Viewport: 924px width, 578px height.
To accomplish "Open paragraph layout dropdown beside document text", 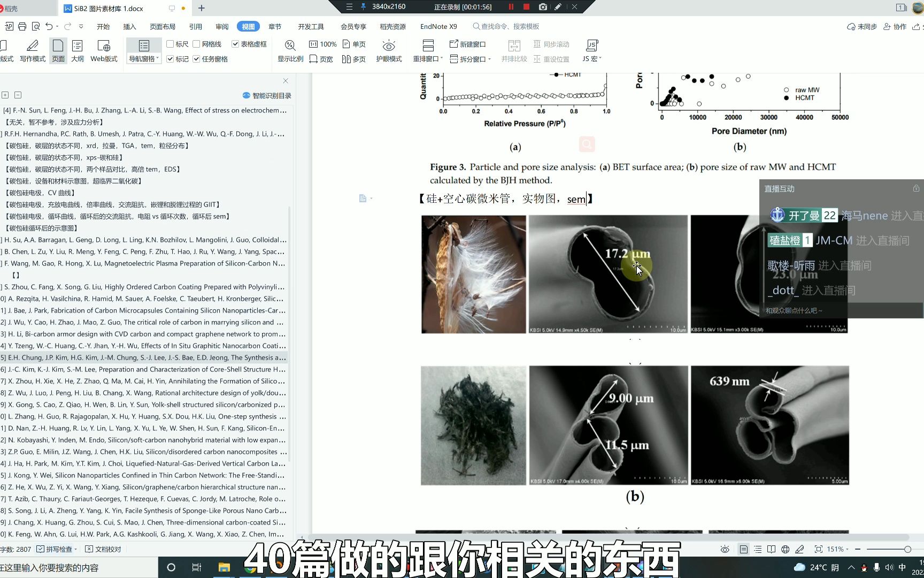I will [x=366, y=199].
